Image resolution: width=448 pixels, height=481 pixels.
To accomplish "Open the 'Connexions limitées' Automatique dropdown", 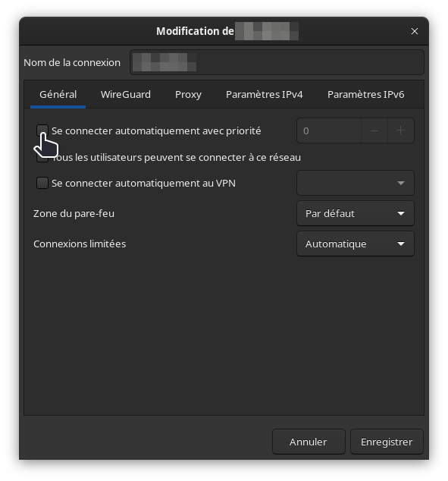I will coord(356,244).
